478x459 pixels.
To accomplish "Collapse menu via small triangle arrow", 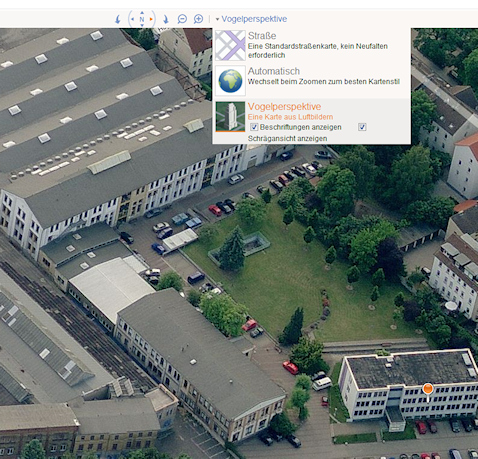I will 217,19.
